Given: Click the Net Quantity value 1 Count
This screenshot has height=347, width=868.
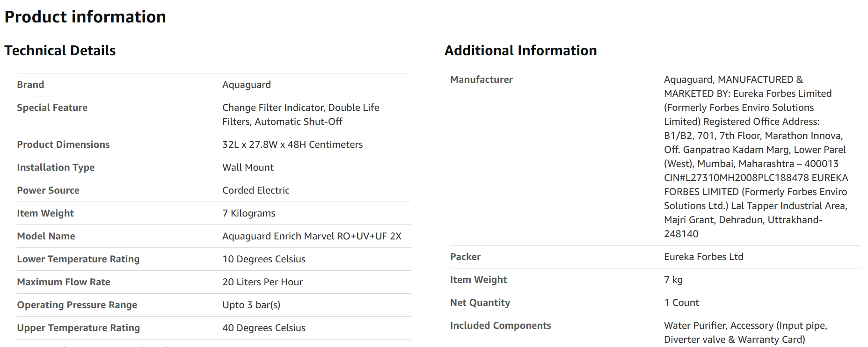Looking at the screenshot, I should pyautogui.click(x=681, y=303).
